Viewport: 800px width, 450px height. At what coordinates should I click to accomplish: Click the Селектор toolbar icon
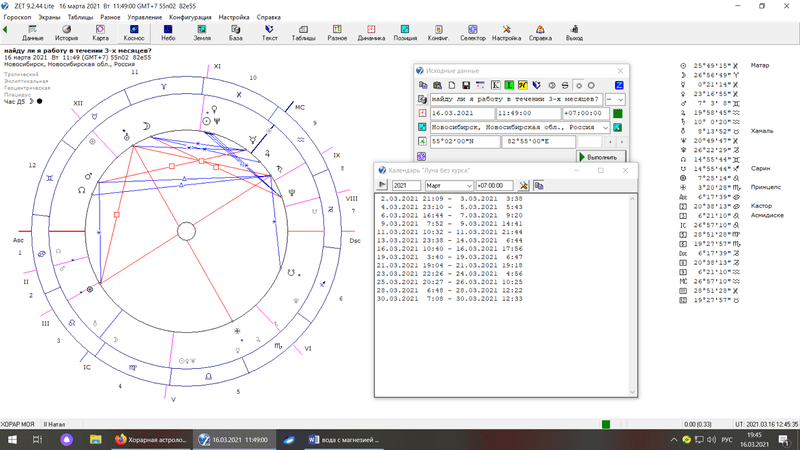(x=472, y=34)
